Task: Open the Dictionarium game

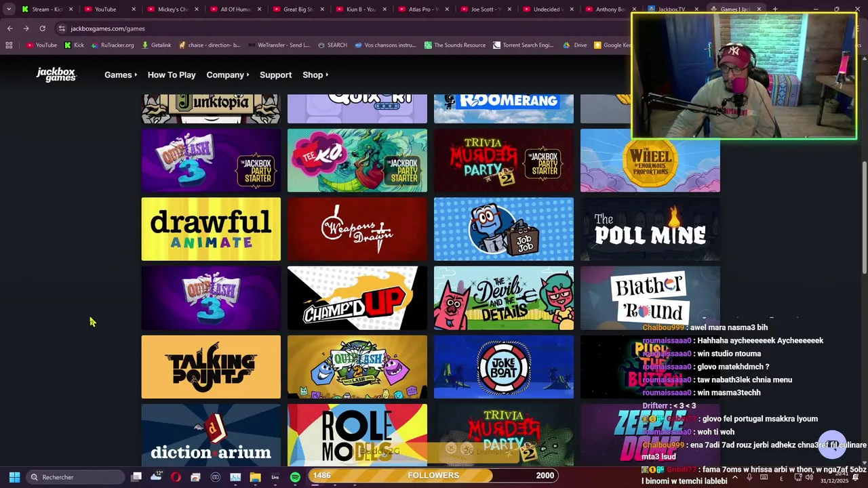Action: coord(211,434)
